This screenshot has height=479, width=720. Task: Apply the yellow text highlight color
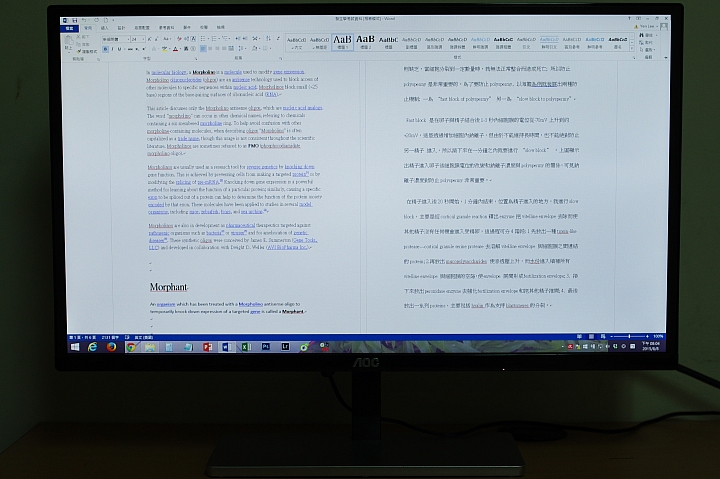tap(164, 49)
